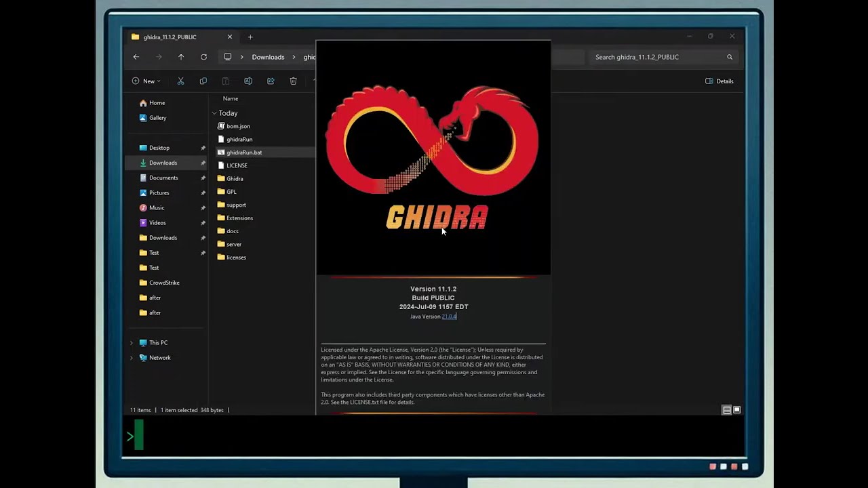Sort by the Name column header
The width and height of the screenshot is (868, 488).
231,99
